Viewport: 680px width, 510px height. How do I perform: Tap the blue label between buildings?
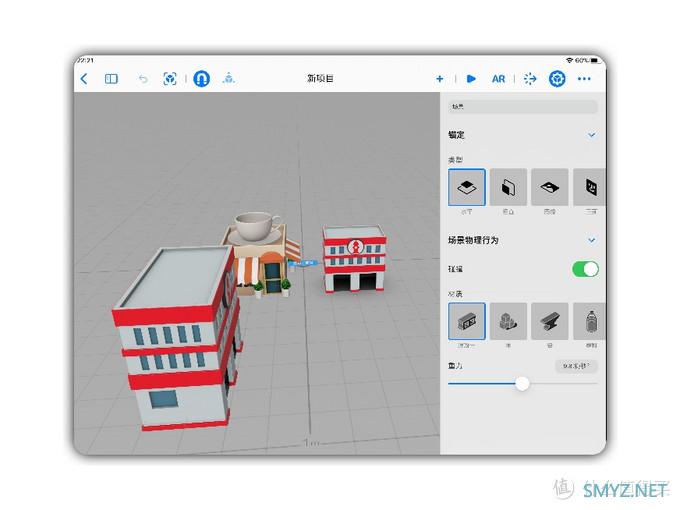click(304, 263)
